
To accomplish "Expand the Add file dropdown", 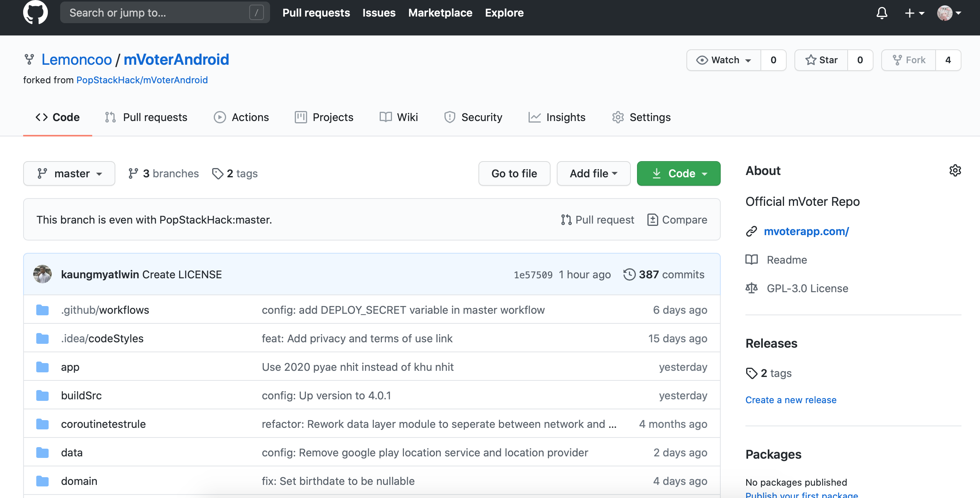I will (x=593, y=173).
